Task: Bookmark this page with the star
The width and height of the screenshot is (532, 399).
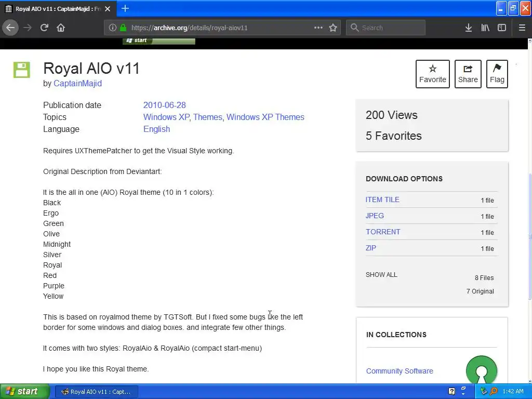Action: coord(333,28)
